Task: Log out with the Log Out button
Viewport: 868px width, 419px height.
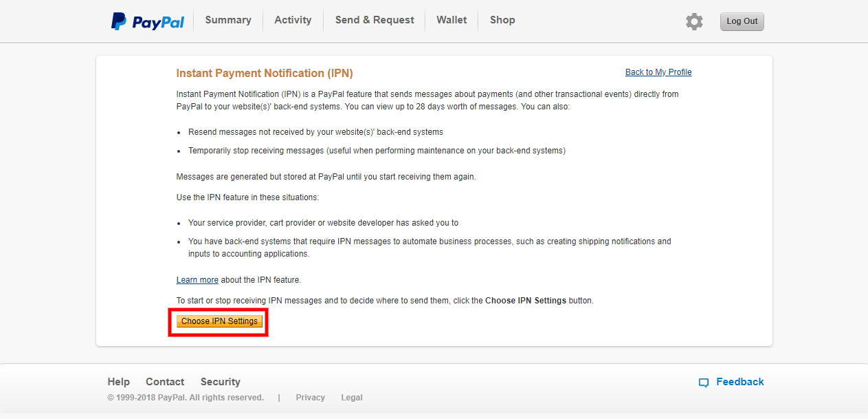Action: [x=742, y=21]
